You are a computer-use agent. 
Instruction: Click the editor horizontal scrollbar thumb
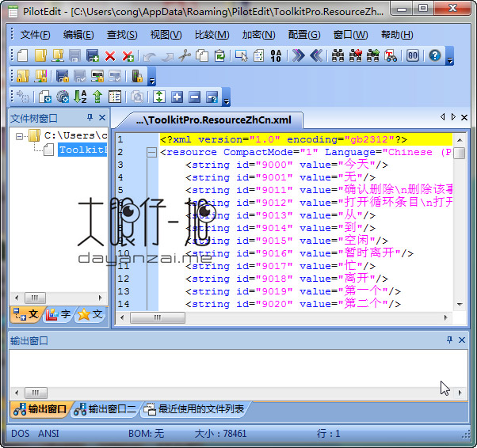point(157,317)
